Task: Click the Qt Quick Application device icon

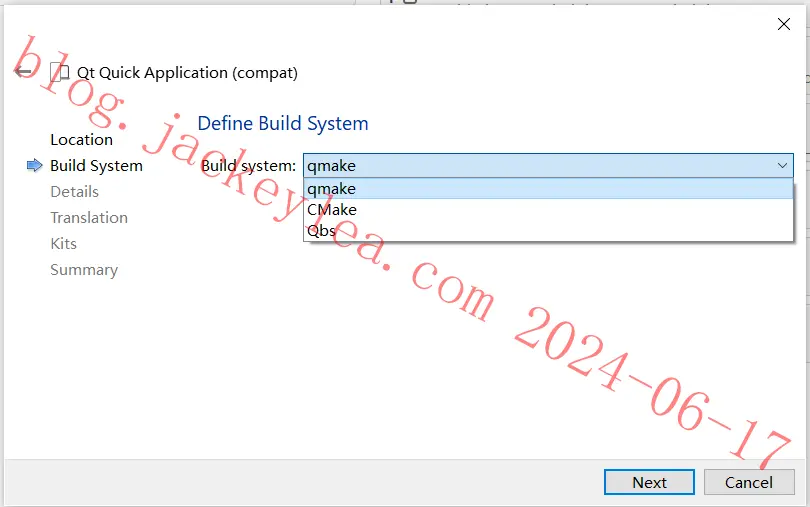Action: coord(59,72)
